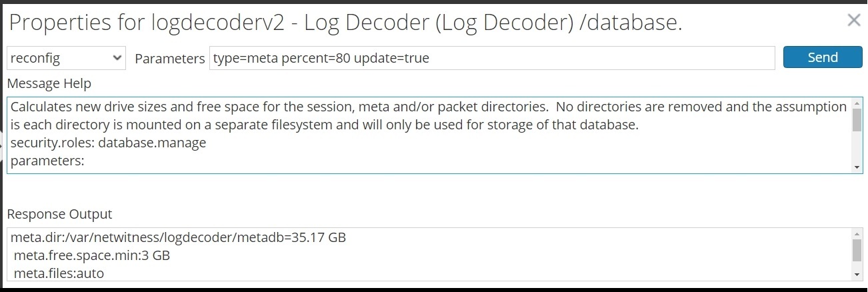Click the meta.free.space.min:3 GB line

(92, 255)
